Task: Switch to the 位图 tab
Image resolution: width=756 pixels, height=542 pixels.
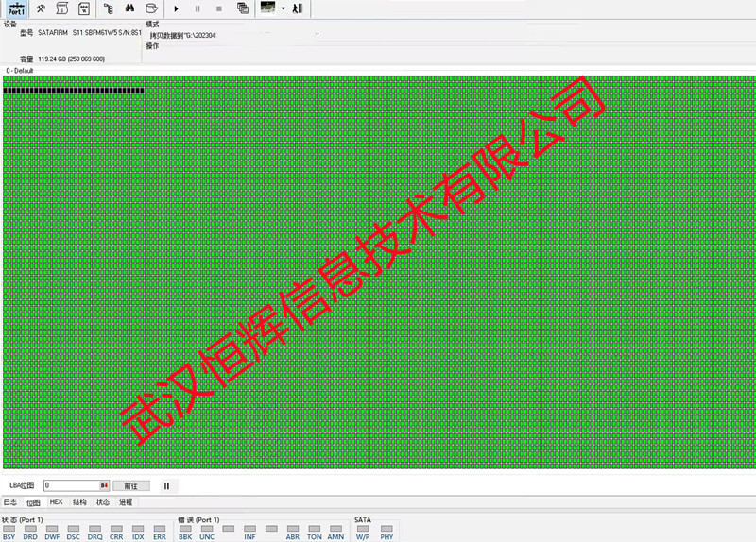Action: tap(33, 502)
